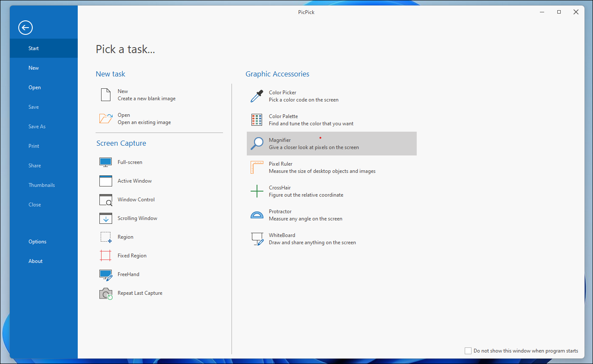
Task: Open the Options menu item in sidebar
Action: pos(37,242)
